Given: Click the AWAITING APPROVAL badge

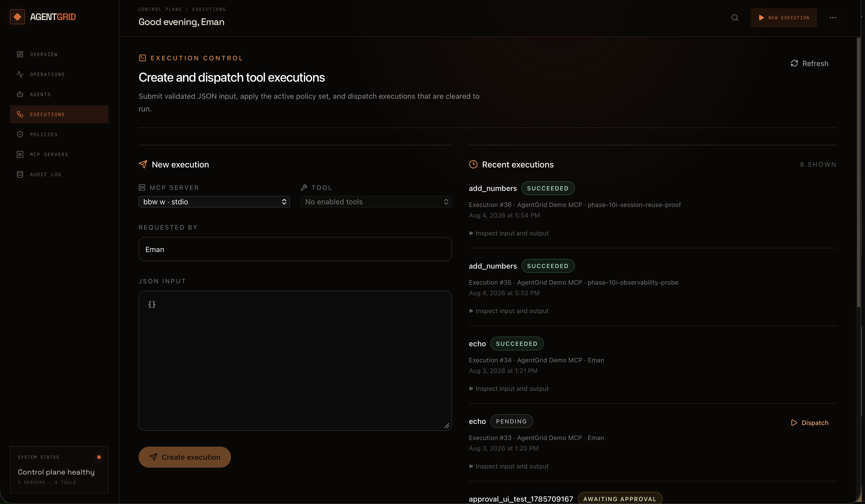Looking at the screenshot, I should coord(620,498).
